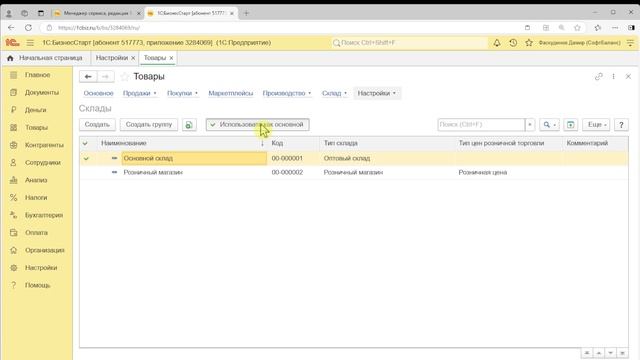
Task: Open the history clock icon
Action: click(x=513, y=42)
